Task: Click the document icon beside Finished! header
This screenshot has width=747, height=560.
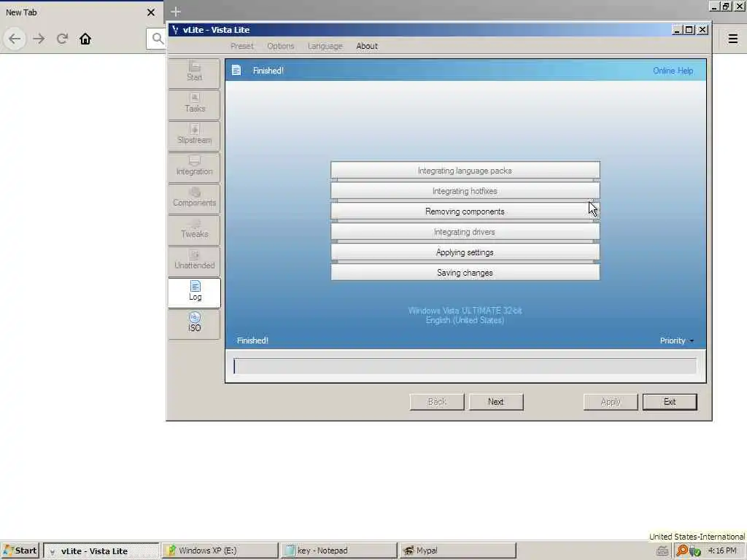Action: (236, 71)
